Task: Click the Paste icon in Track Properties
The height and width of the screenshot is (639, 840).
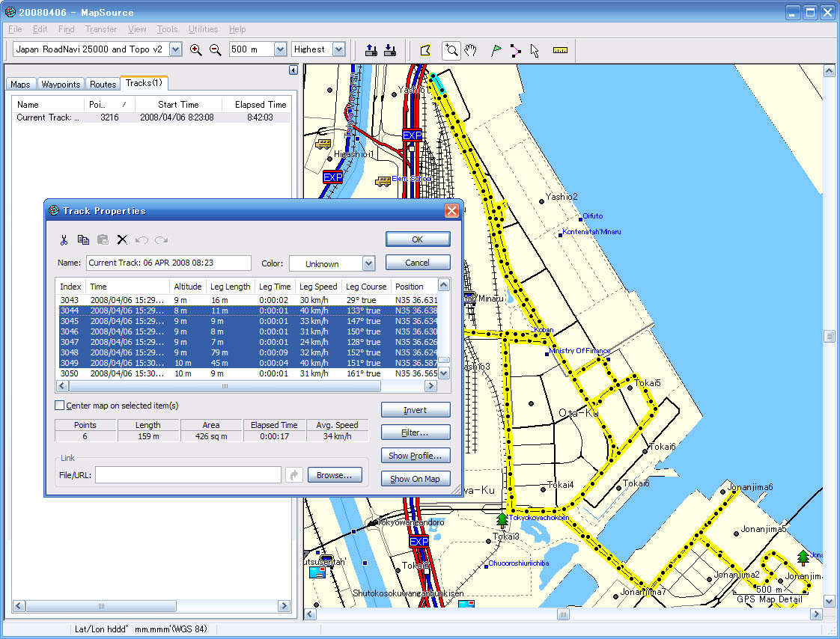Action: (103, 240)
